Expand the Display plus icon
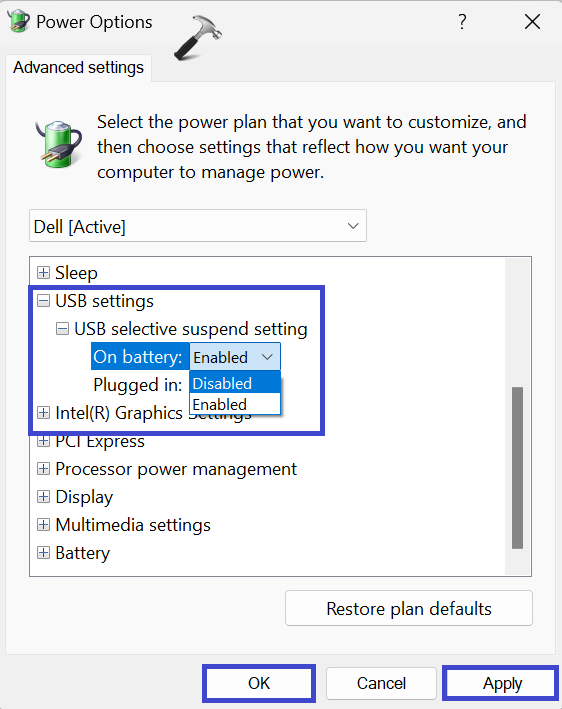 43,497
